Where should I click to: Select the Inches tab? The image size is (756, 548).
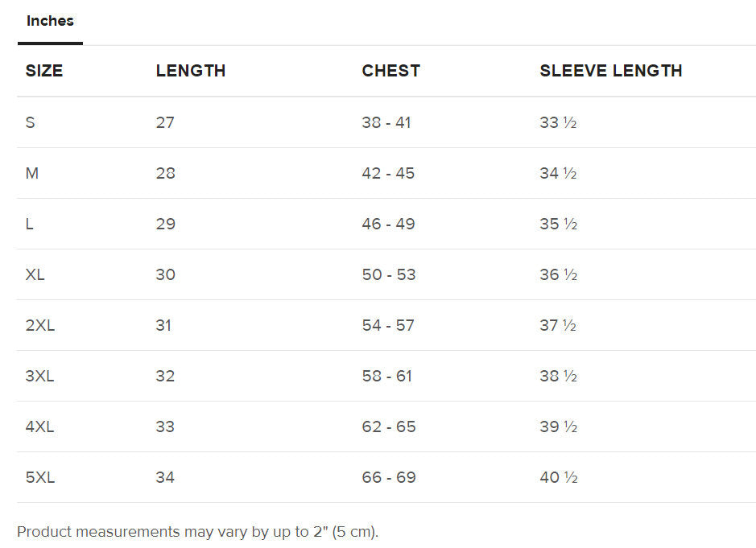[x=50, y=22]
